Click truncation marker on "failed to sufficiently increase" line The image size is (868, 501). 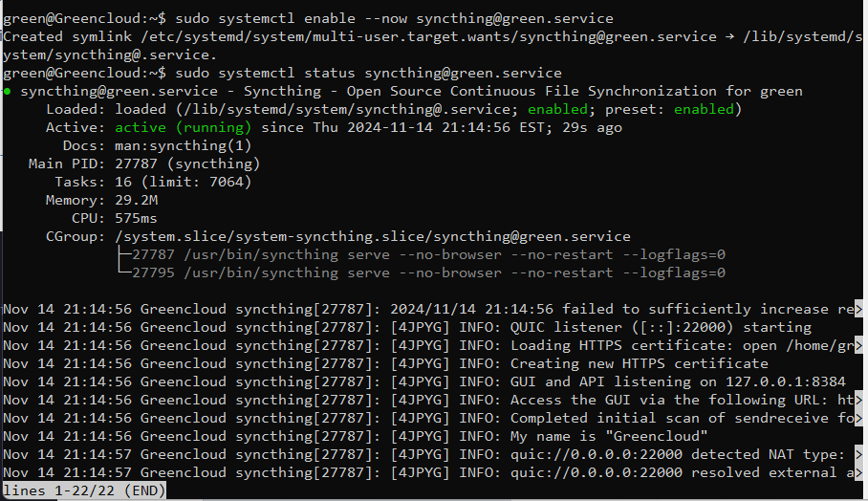pyautogui.click(x=858, y=309)
